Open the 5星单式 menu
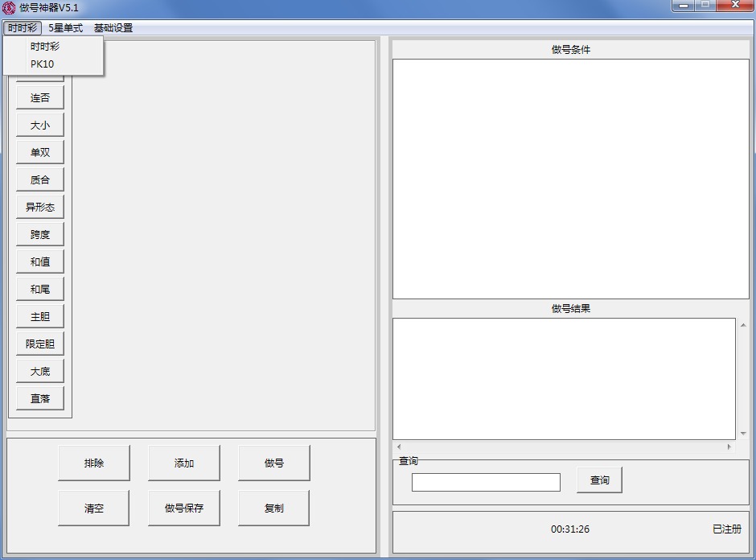 pyautogui.click(x=65, y=28)
